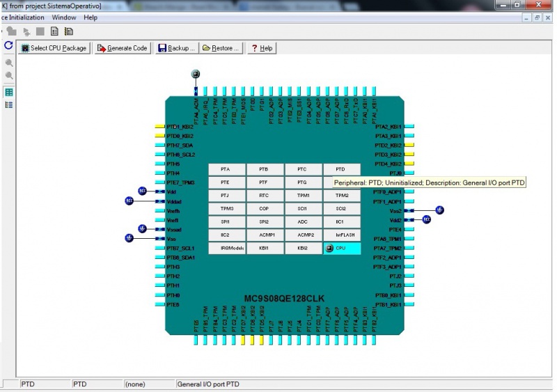This screenshot has height=392, width=557.
Task: Click the RTC peripheral block
Action: coord(263,196)
